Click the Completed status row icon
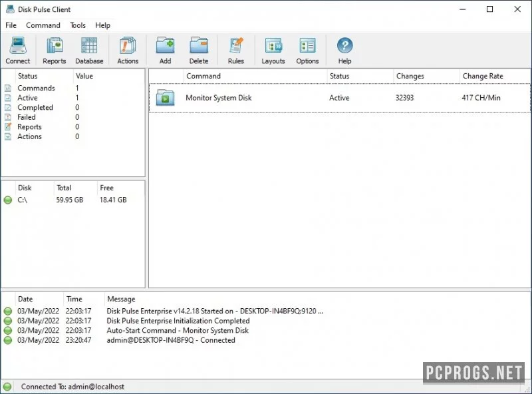532x394 pixels. point(8,107)
